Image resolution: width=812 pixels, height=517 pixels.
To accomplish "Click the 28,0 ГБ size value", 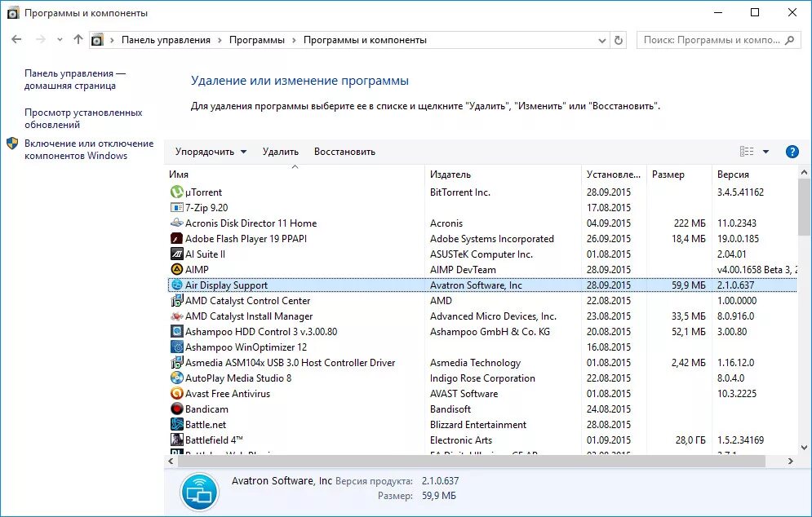I will [x=690, y=440].
